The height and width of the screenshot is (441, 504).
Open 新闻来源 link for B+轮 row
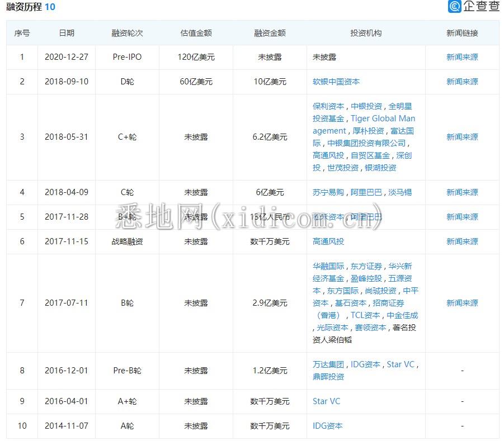[x=462, y=217]
